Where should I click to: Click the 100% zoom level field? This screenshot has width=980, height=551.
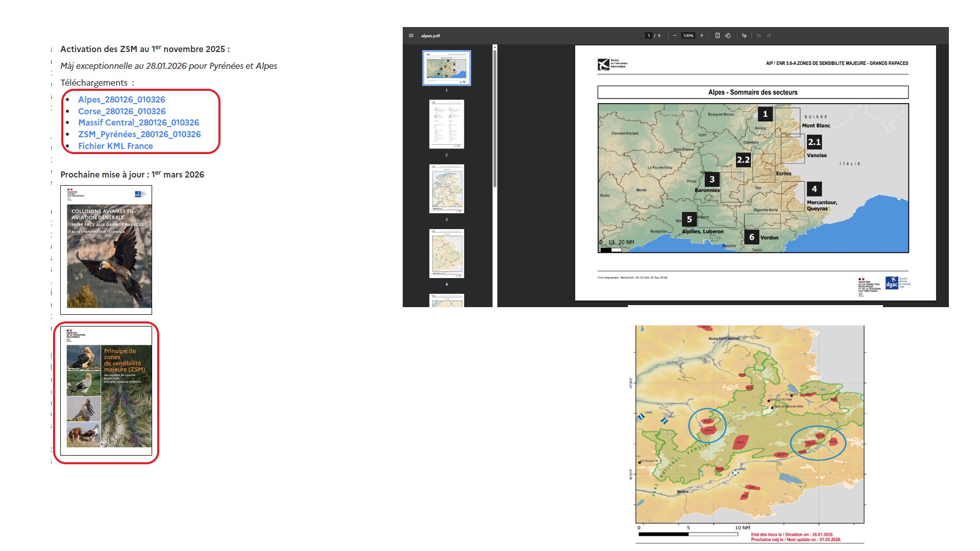pyautogui.click(x=688, y=36)
